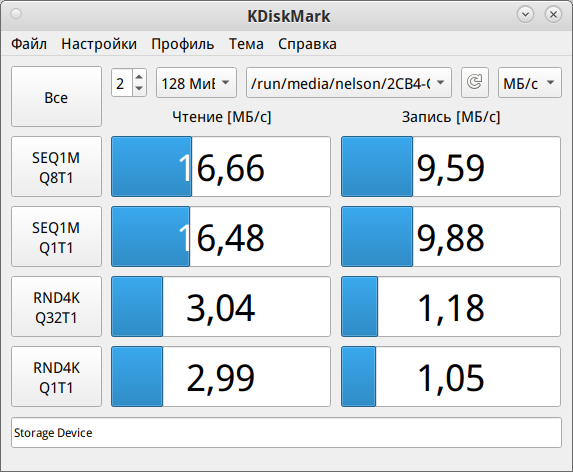Open the Справка menu
Viewport: 573px width, 472px height.
coord(307,44)
